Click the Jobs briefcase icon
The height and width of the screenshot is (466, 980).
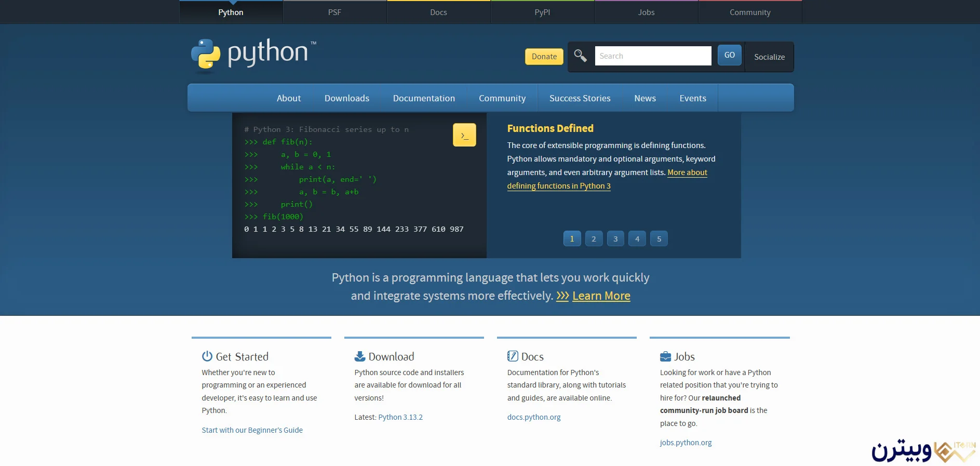tap(665, 356)
